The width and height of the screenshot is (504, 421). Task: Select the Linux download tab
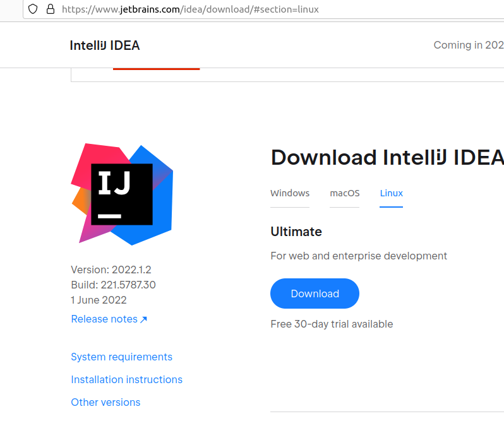pos(391,193)
